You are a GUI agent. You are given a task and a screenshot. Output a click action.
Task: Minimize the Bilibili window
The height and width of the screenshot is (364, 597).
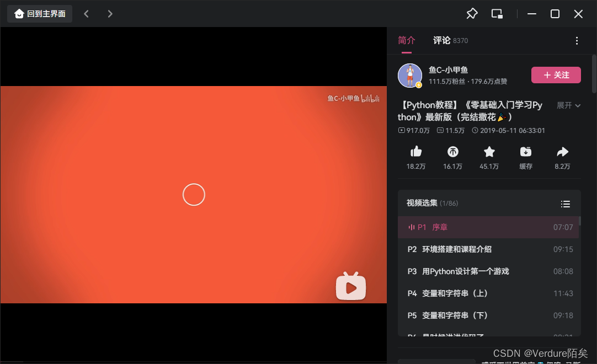pyautogui.click(x=532, y=14)
